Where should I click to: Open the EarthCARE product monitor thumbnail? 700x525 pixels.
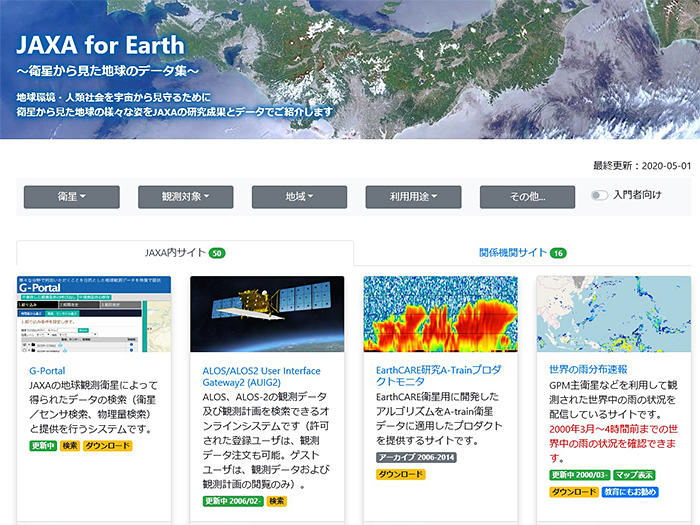441,314
